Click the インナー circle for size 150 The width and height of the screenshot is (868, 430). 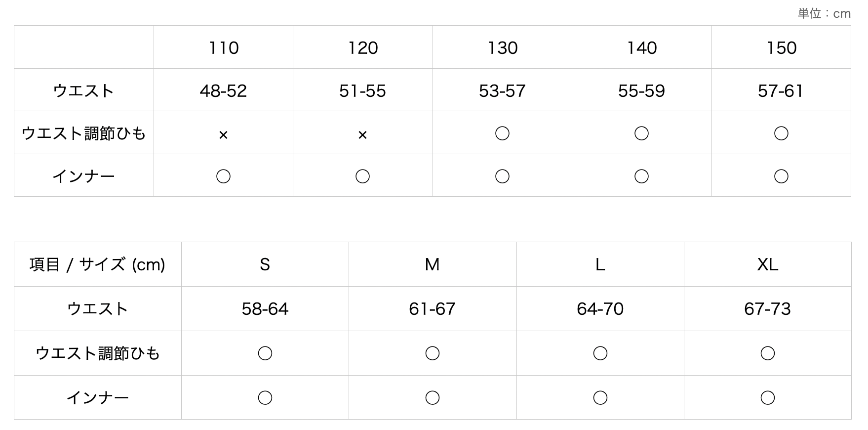[781, 176]
